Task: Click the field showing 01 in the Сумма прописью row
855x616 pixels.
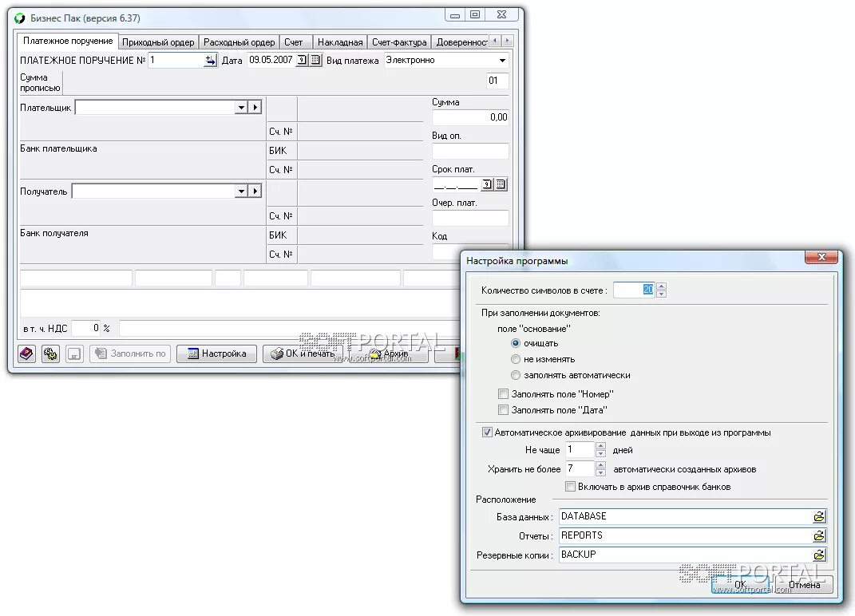Action: click(x=497, y=81)
